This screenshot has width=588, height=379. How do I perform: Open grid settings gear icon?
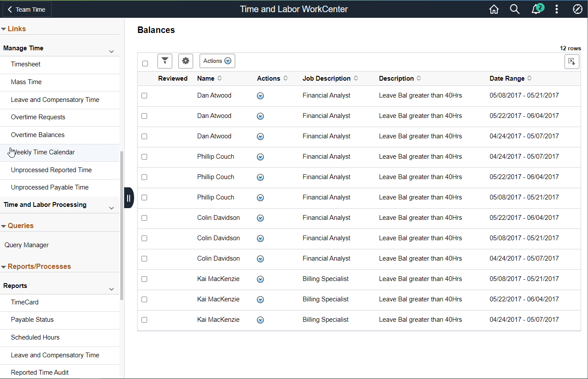coord(186,61)
